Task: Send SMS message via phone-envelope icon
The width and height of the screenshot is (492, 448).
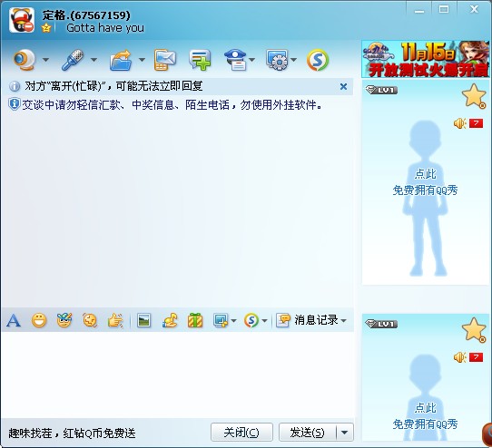Action: coord(164,60)
